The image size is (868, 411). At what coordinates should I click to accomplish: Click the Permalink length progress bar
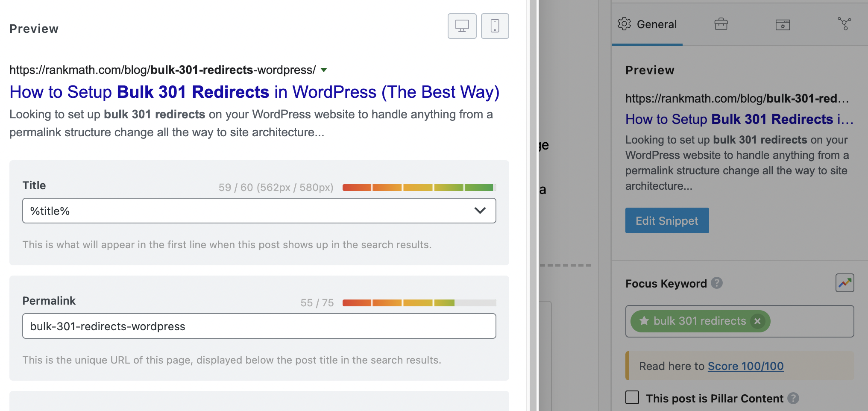(x=419, y=303)
